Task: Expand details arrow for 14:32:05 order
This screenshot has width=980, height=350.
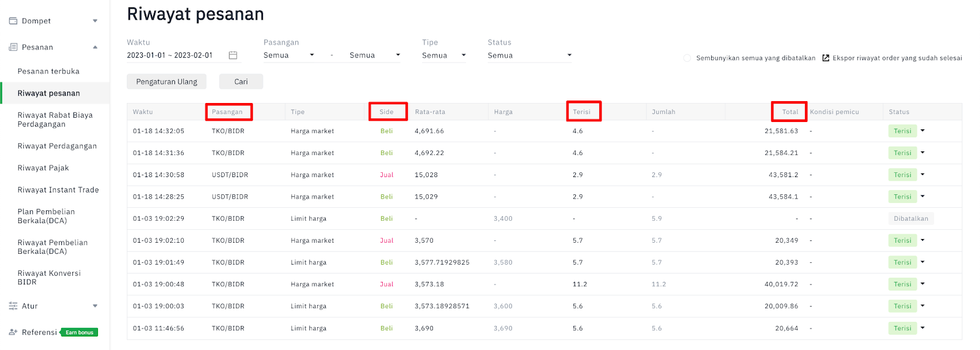Action: [922, 131]
